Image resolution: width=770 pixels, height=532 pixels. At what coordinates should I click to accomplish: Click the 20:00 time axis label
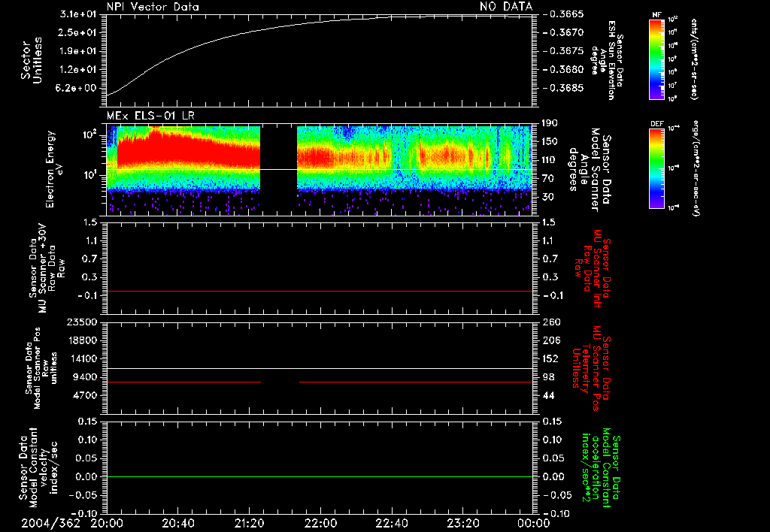pos(107,523)
